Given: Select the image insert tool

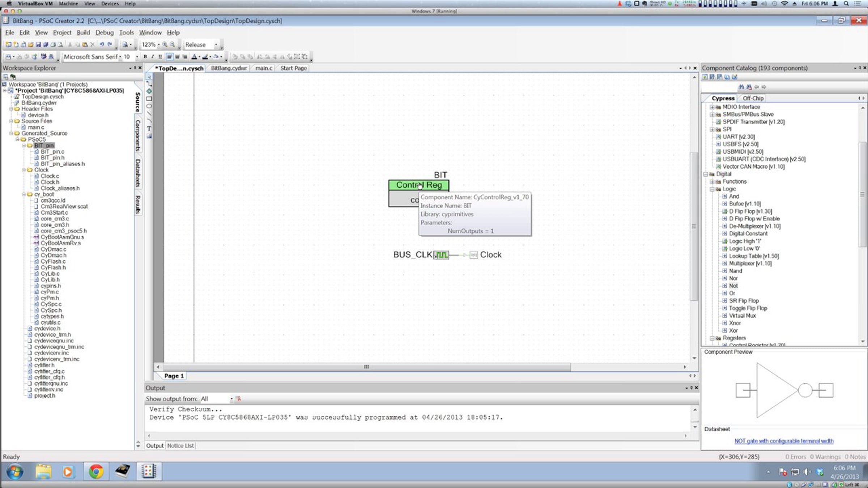Looking at the screenshot, I should coord(149,136).
